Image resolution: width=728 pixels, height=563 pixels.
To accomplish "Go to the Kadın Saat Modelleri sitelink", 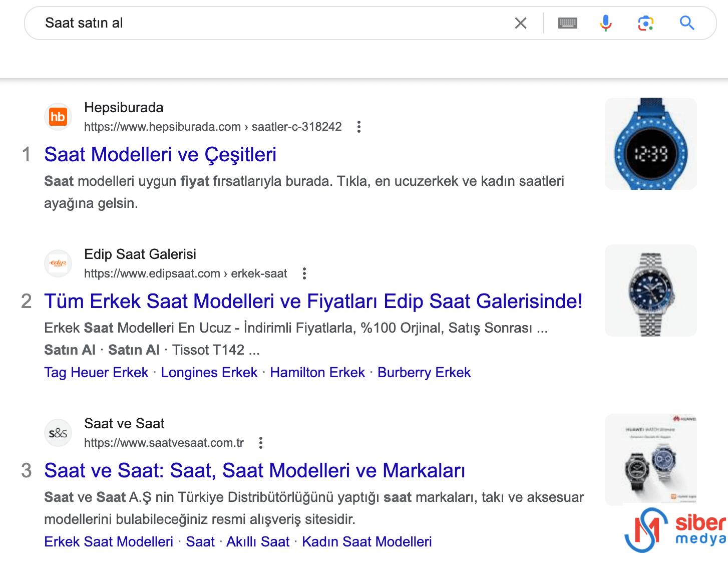I will point(367,542).
